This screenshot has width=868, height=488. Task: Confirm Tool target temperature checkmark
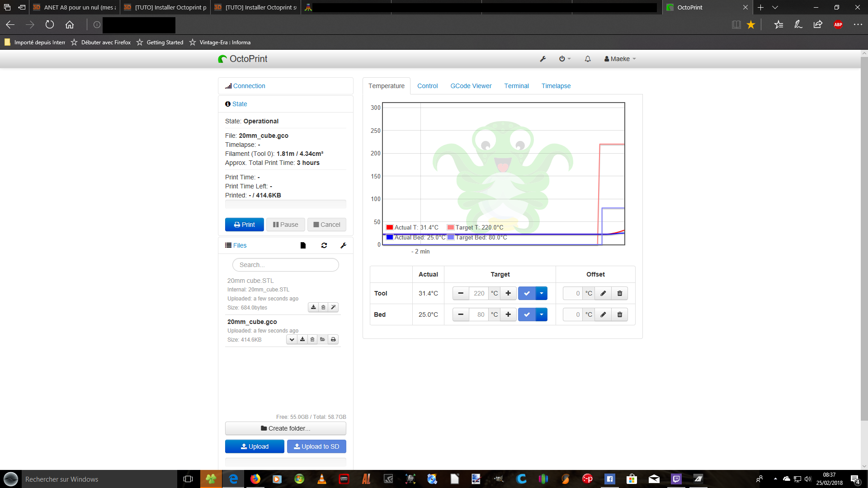[527, 293]
